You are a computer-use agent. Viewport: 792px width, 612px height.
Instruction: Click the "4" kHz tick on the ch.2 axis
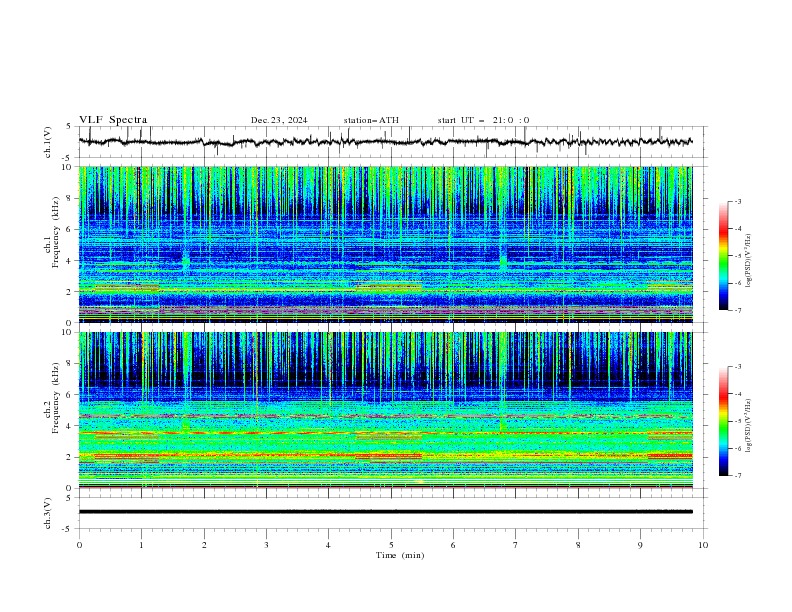point(69,426)
